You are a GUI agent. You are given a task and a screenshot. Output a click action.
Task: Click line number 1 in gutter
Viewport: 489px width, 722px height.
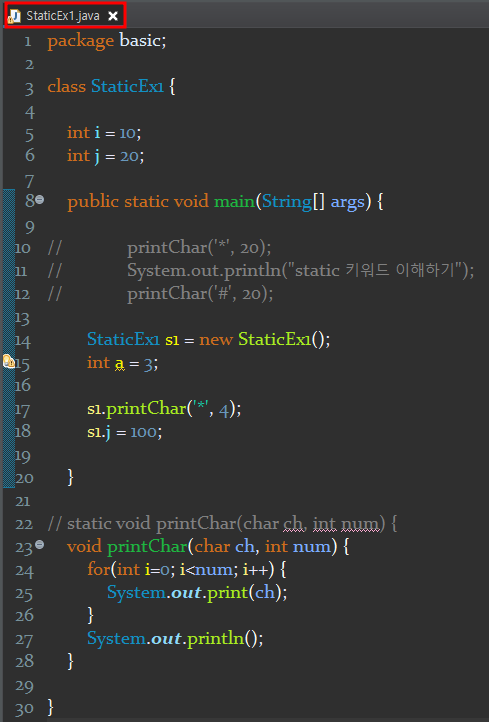(x=28, y=42)
